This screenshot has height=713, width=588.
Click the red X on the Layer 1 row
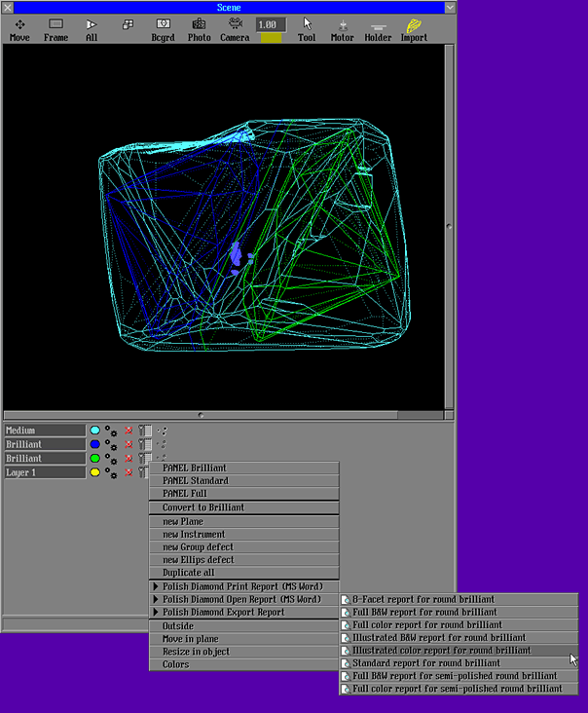128,472
